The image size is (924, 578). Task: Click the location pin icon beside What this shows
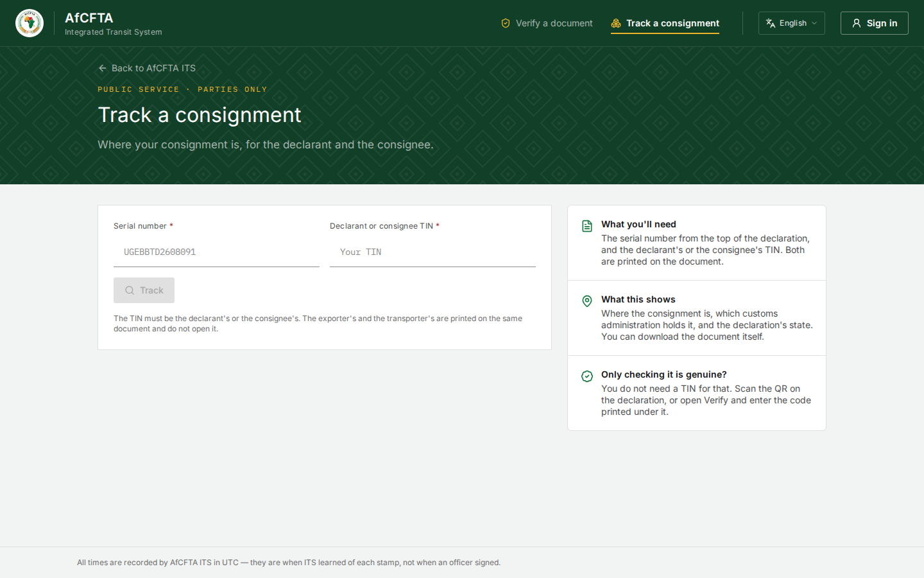[587, 301]
